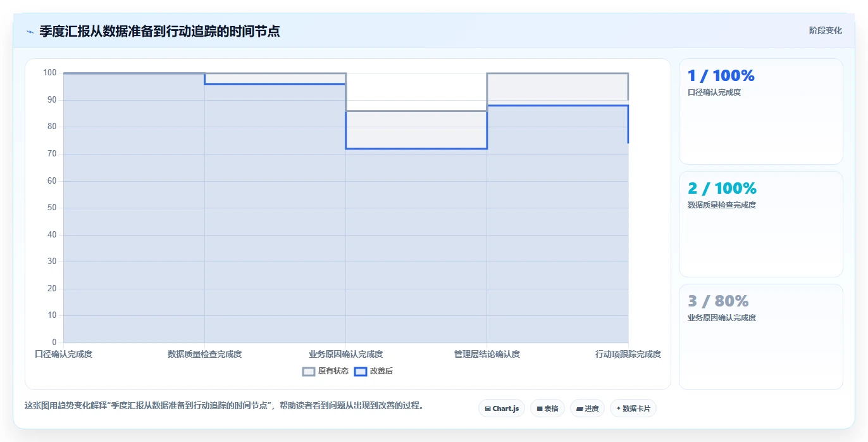Click the 改善后 legend label
This screenshot has height=442, width=868.
pos(381,372)
